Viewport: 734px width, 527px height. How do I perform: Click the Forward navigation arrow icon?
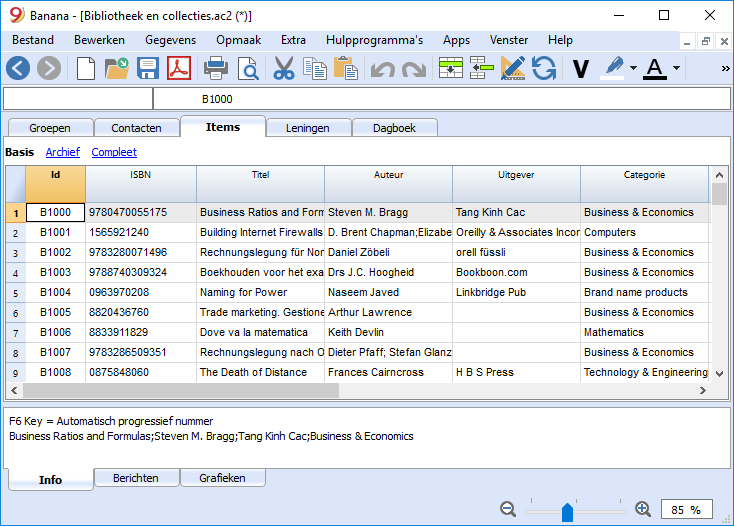coord(49,68)
